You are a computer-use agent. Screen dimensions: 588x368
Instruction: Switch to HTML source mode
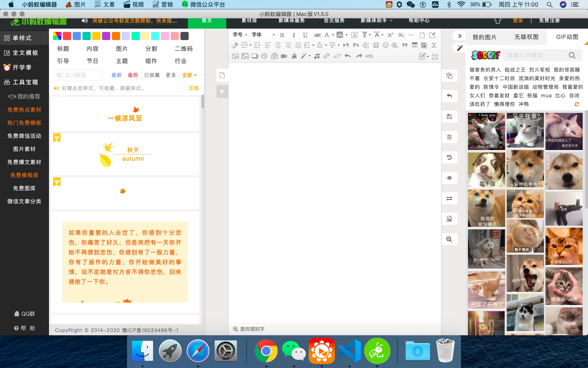[x=369, y=56]
